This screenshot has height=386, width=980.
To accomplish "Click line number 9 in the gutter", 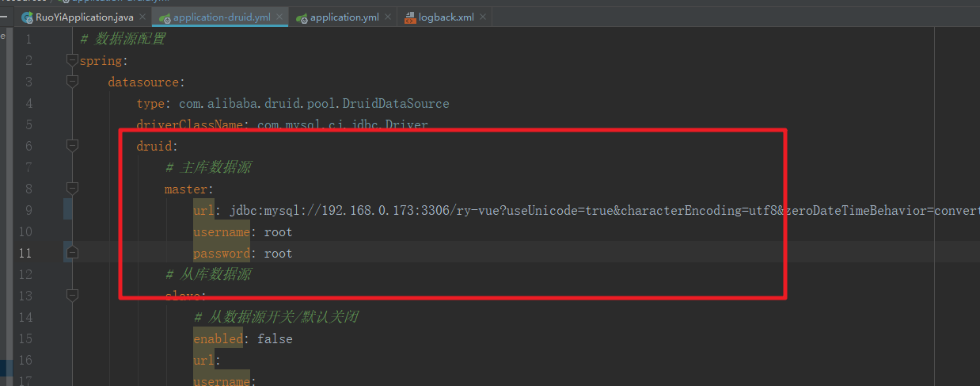I will pos(28,210).
